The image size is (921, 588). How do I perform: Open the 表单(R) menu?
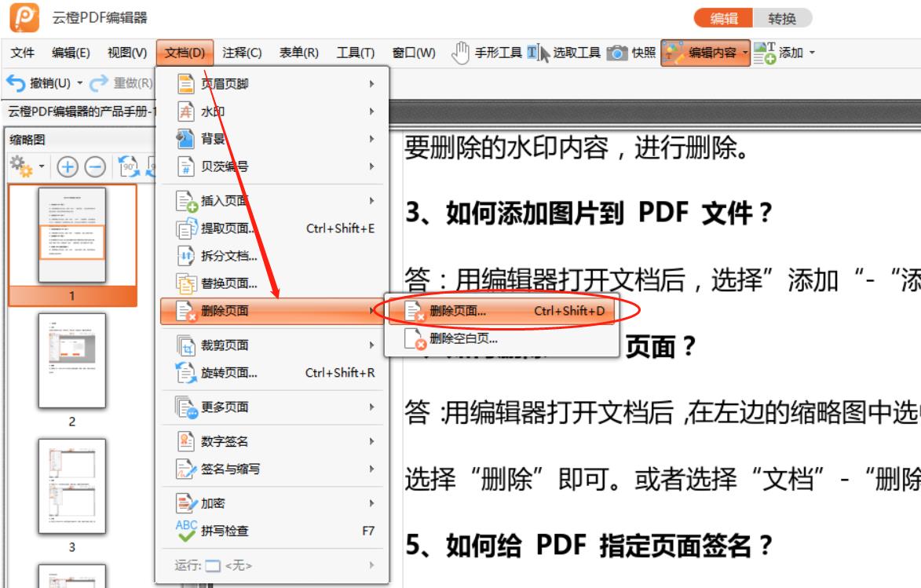(x=299, y=53)
